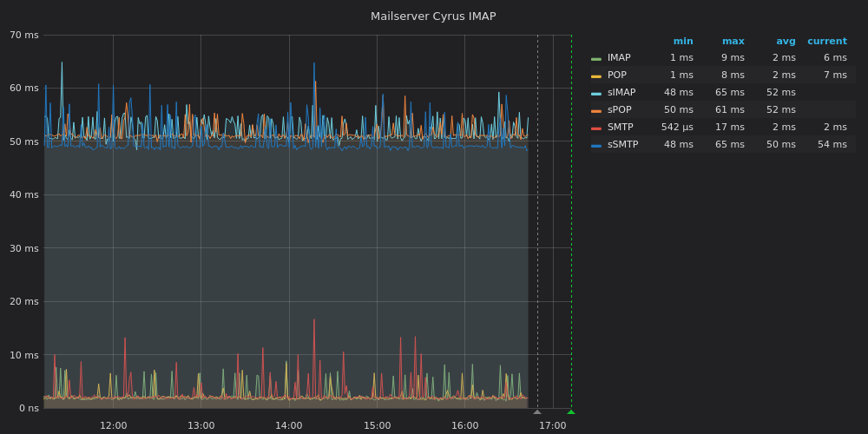Sort the legend by the max column
868x434 pixels.
(733, 41)
